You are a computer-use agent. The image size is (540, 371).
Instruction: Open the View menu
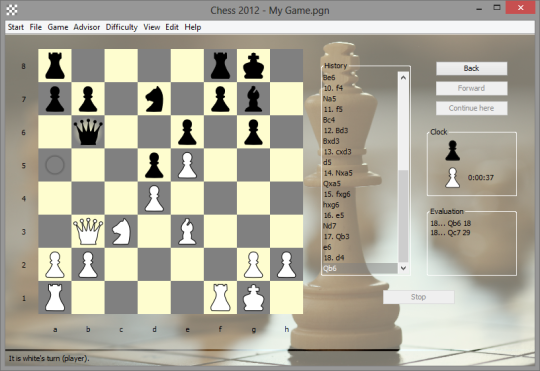click(152, 27)
